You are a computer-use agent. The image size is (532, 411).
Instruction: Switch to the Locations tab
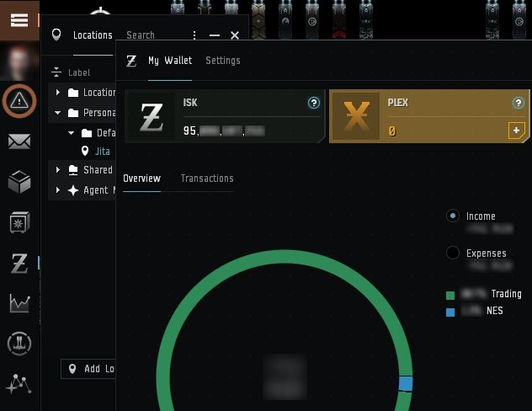click(x=93, y=35)
